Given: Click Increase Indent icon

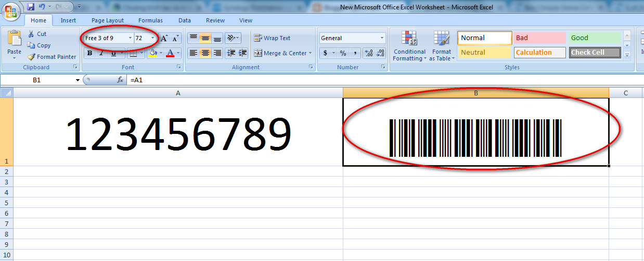Looking at the screenshot, I should pyautogui.click(x=243, y=53).
